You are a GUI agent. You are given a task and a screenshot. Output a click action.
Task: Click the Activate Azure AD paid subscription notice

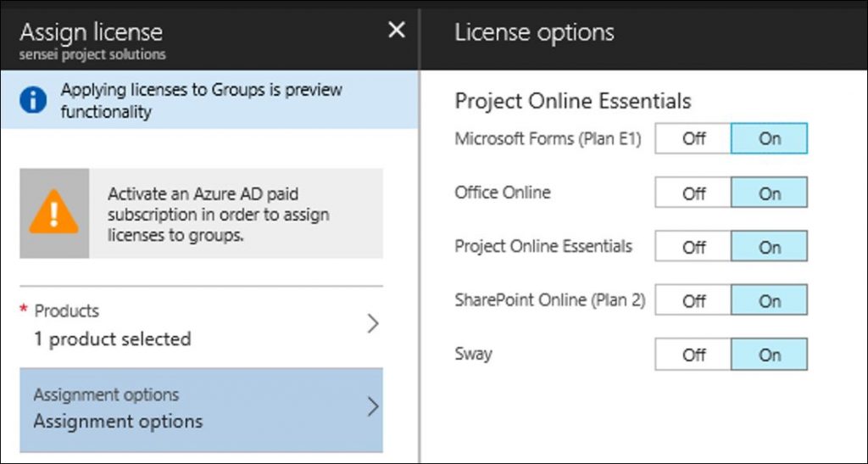[x=202, y=214]
